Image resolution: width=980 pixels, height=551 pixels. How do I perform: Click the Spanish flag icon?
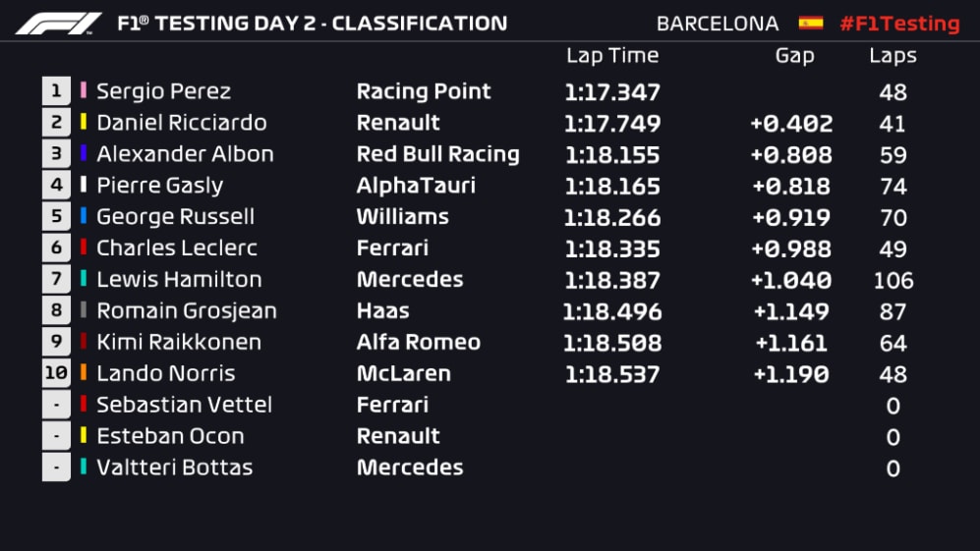point(810,23)
